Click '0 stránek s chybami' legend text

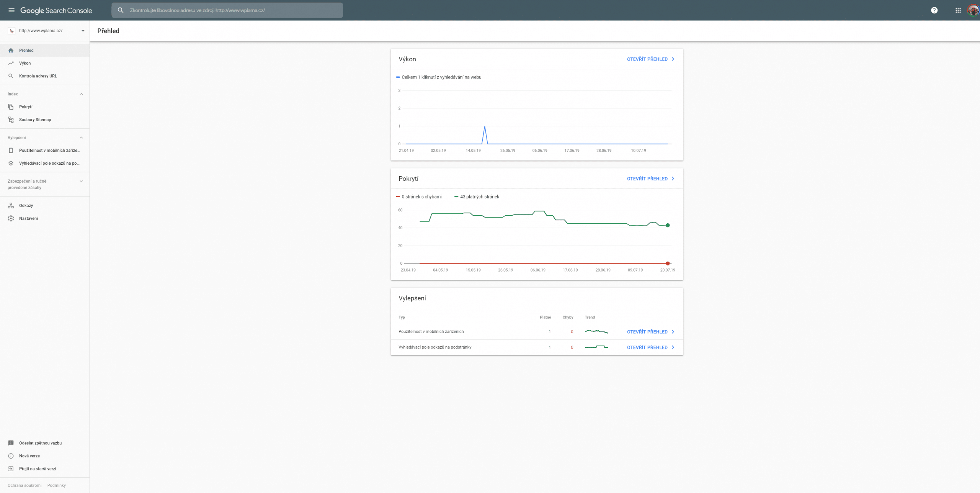(421, 197)
